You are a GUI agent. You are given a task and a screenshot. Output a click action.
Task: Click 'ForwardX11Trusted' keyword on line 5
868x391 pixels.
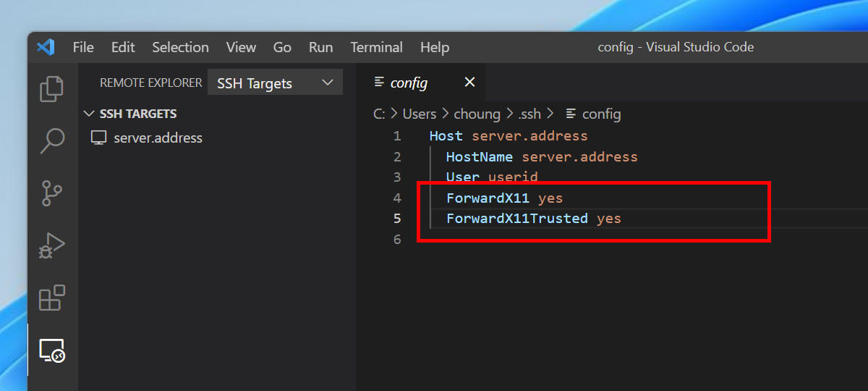[x=517, y=218]
